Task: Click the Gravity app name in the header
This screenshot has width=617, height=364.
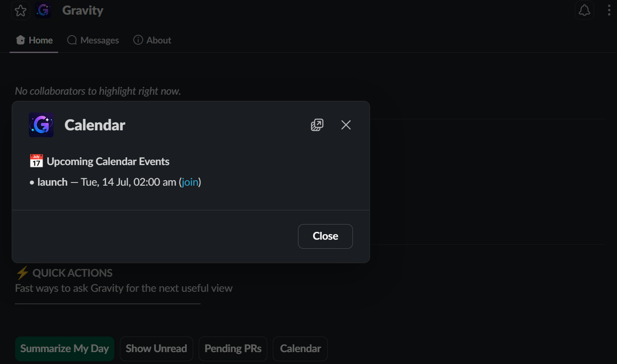Action: tap(83, 10)
